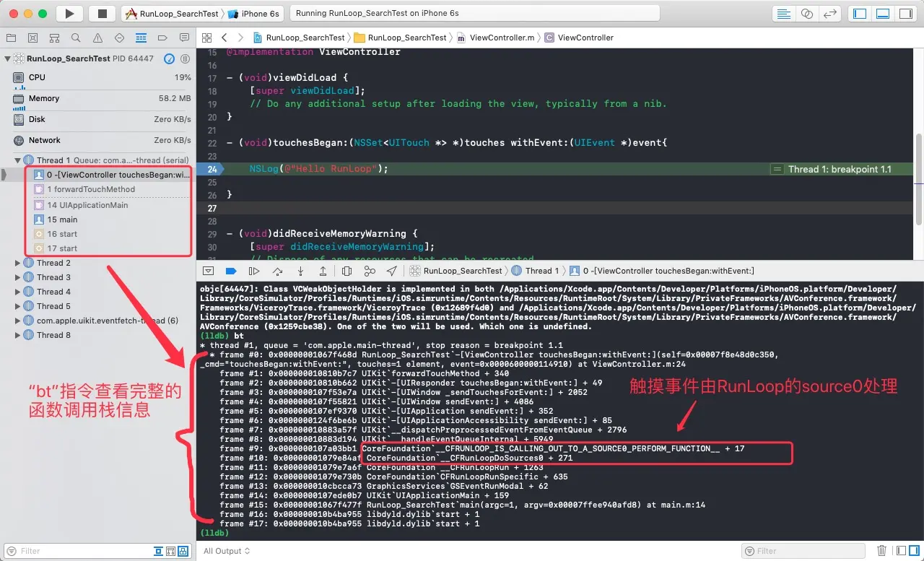
Task: Click Debug Memory Graph icon
Action: tap(370, 271)
